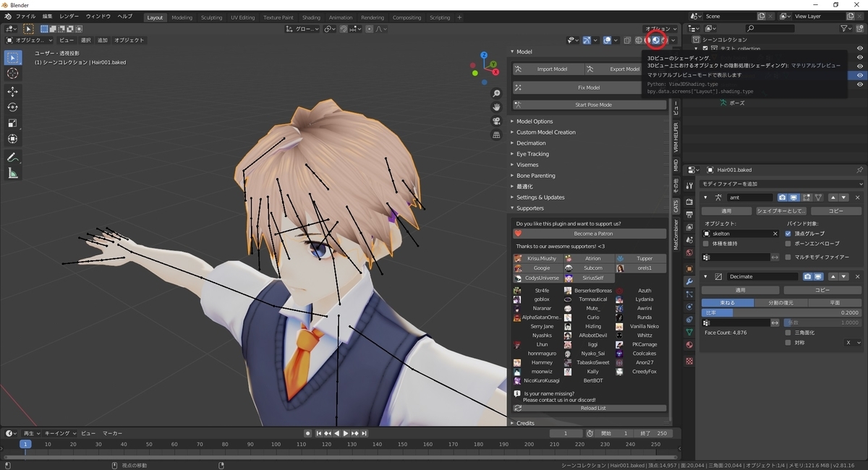Screen dimensions: 868x470
Task: Open the Texture properties checker tab
Action: tap(689, 360)
